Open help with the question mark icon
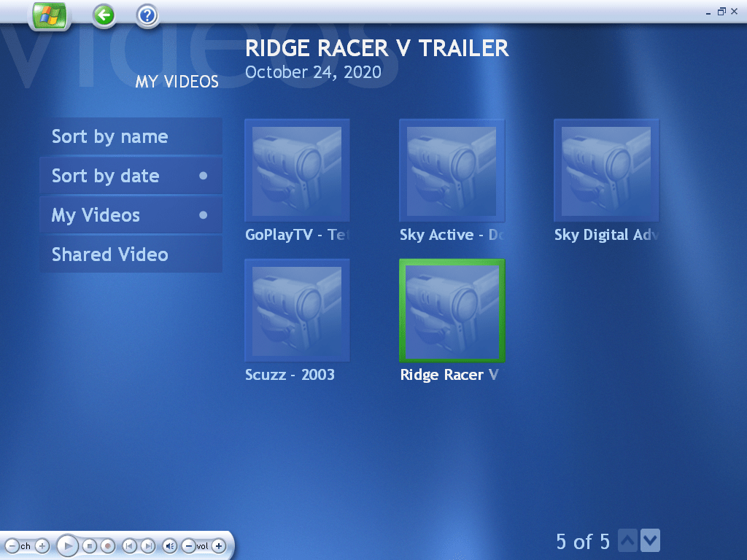Image resolution: width=747 pixels, height=560 pixels. (x=147, y=15)
